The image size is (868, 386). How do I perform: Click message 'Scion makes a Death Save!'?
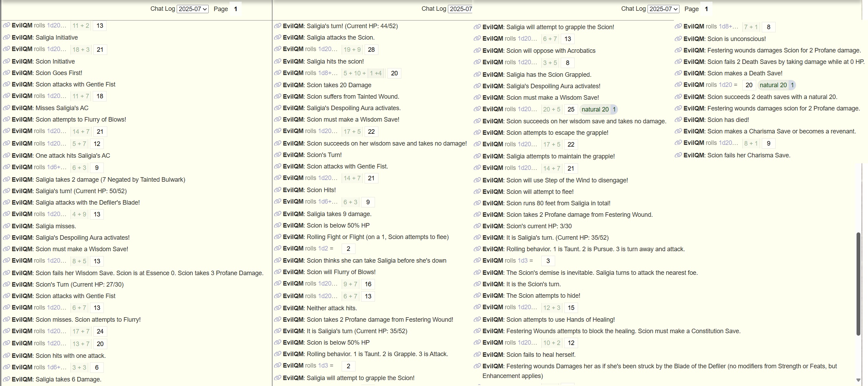point(745,73)
